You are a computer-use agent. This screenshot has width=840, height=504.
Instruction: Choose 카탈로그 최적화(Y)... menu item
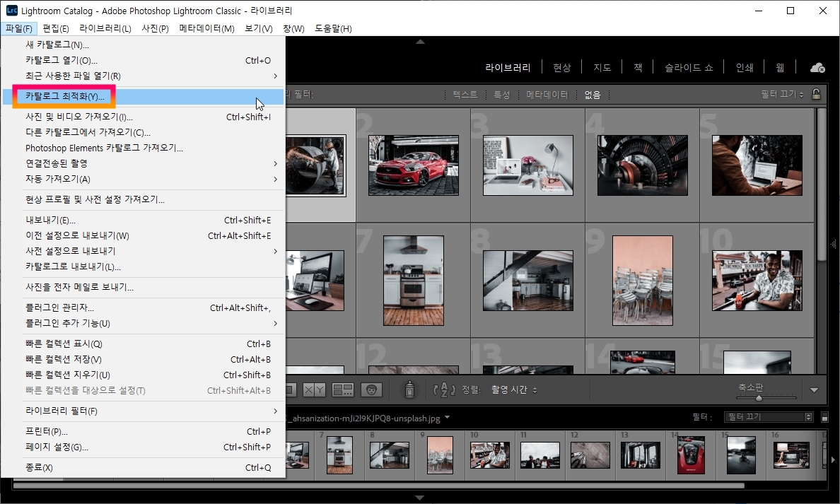coord(143,96)
